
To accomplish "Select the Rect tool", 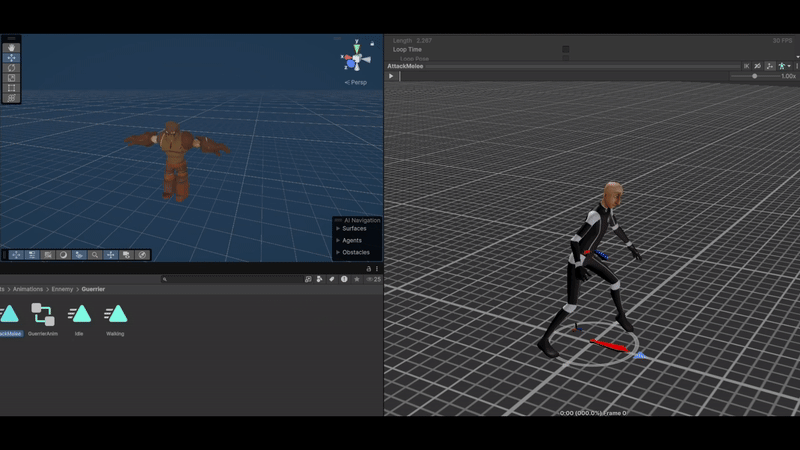I will [11, 88].
